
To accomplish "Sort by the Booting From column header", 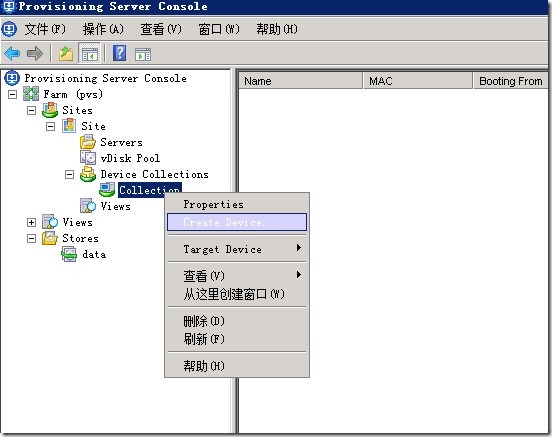I will click(x=510, y=81).
